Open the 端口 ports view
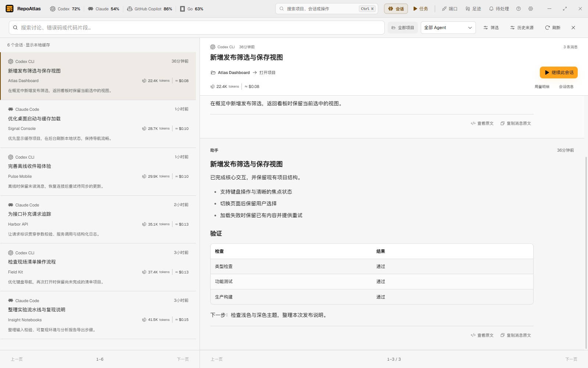Screen dimensions: 588x368 (449, 9)
